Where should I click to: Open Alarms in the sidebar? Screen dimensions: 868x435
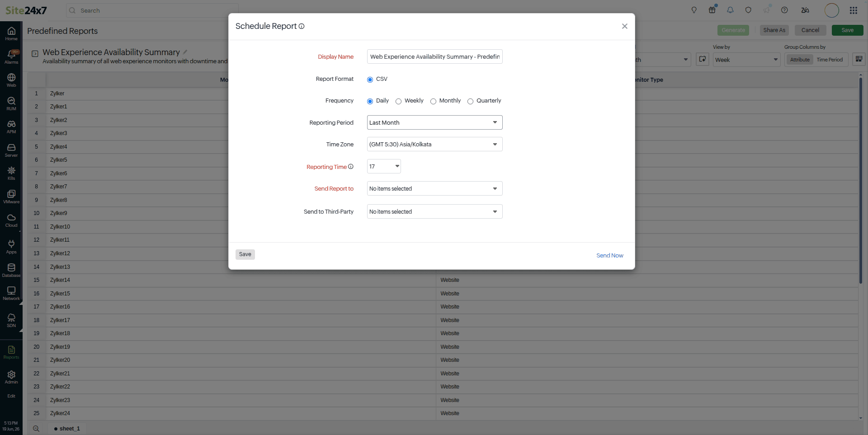click(11, 57)
